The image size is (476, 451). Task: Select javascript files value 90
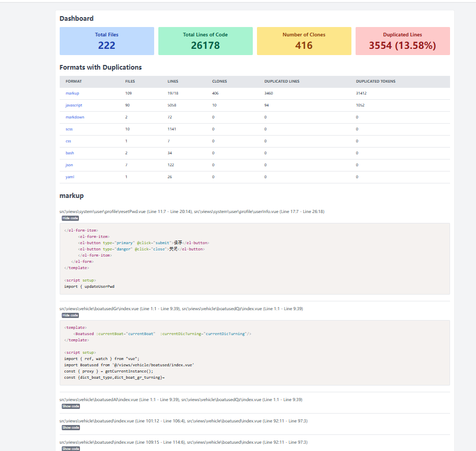coord(128,105)
